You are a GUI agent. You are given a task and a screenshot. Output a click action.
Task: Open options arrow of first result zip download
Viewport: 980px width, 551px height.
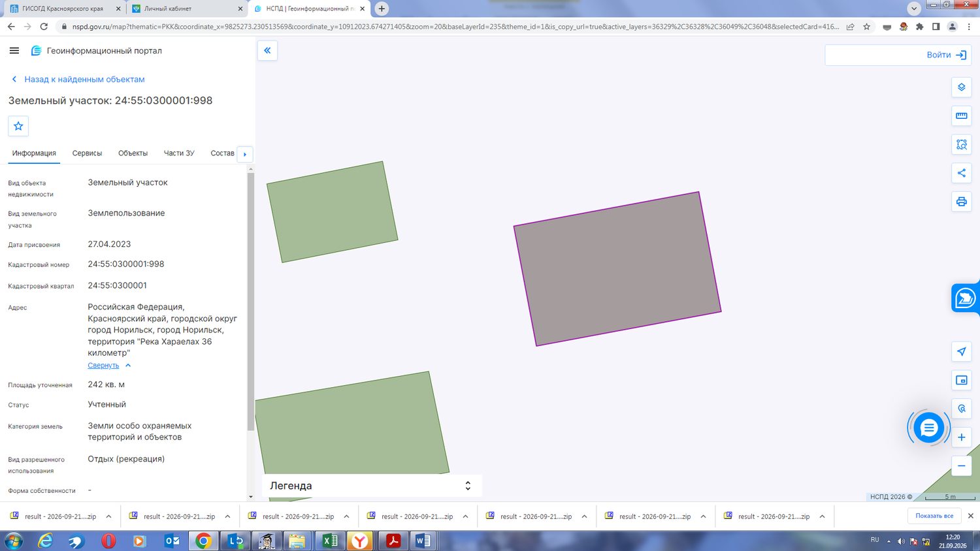tap(108, 516)
